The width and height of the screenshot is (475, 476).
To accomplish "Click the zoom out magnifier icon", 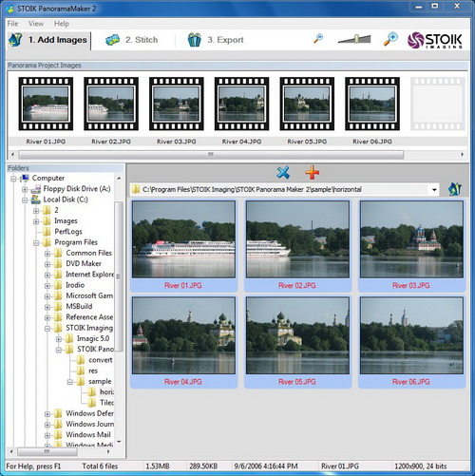I will tap(318, 39).
